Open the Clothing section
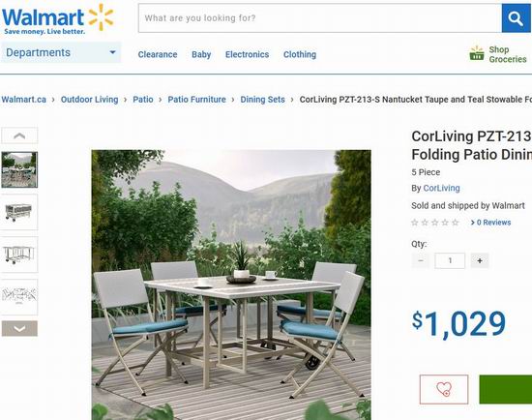The image size is (532, 420). [300, 54]
